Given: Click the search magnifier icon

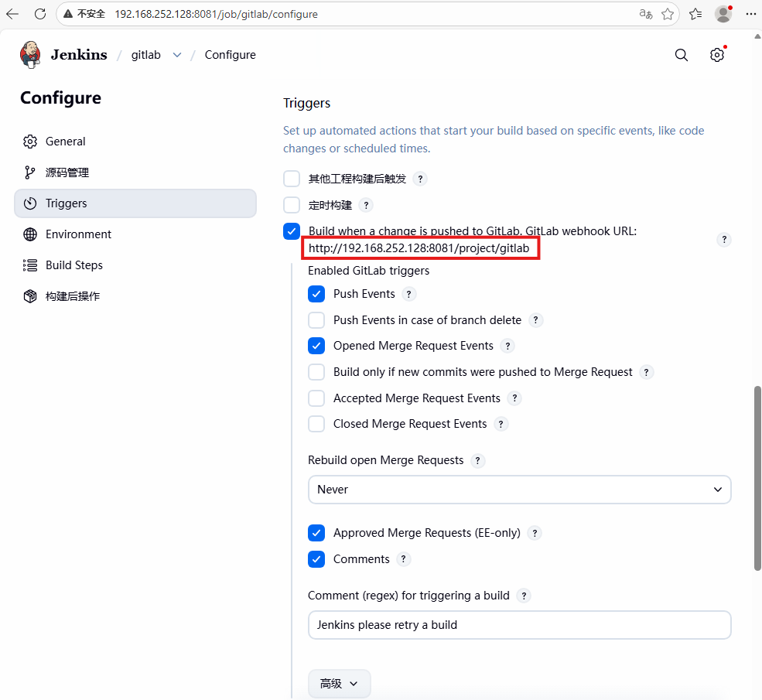Looking at the screenshot, I should click(681, 55).
